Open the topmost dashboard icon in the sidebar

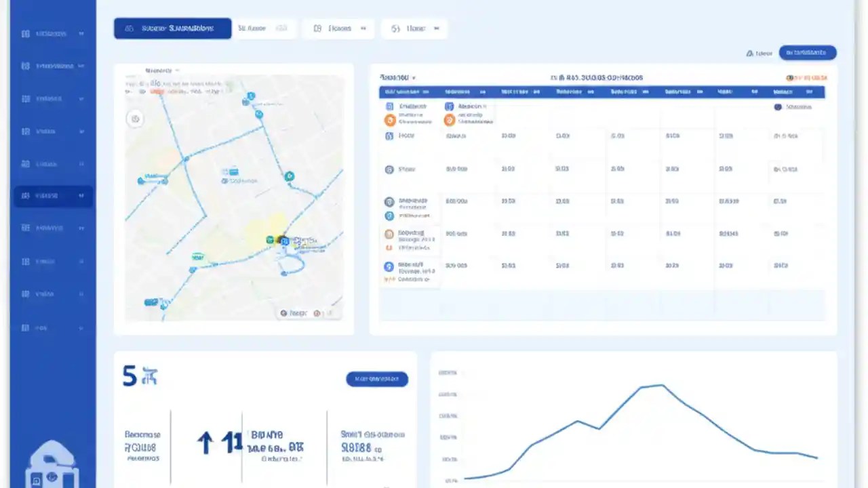pos(25,33)
